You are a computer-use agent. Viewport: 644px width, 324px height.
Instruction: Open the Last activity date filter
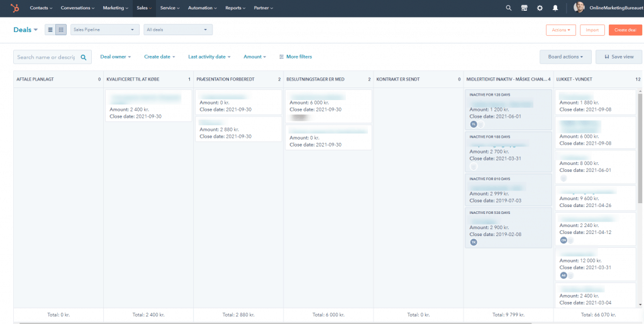tap(209, 57)
